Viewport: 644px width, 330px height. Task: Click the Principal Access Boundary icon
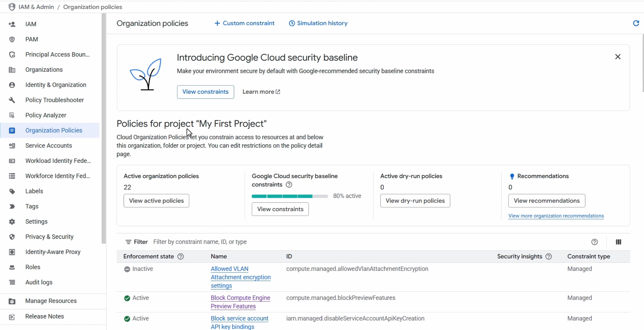click(12, 55)
